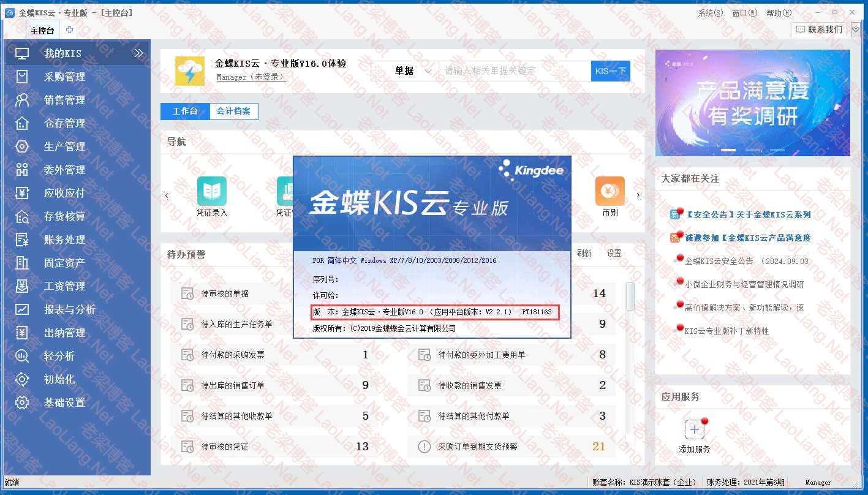Open the 仓存管理 module icon
Screen dimensions: 868x495
coord(22,123)
